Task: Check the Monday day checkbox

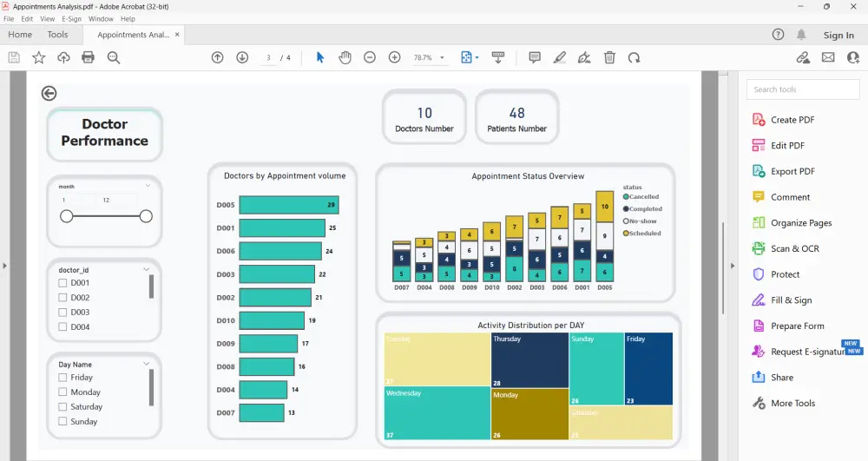Action: 62,392
